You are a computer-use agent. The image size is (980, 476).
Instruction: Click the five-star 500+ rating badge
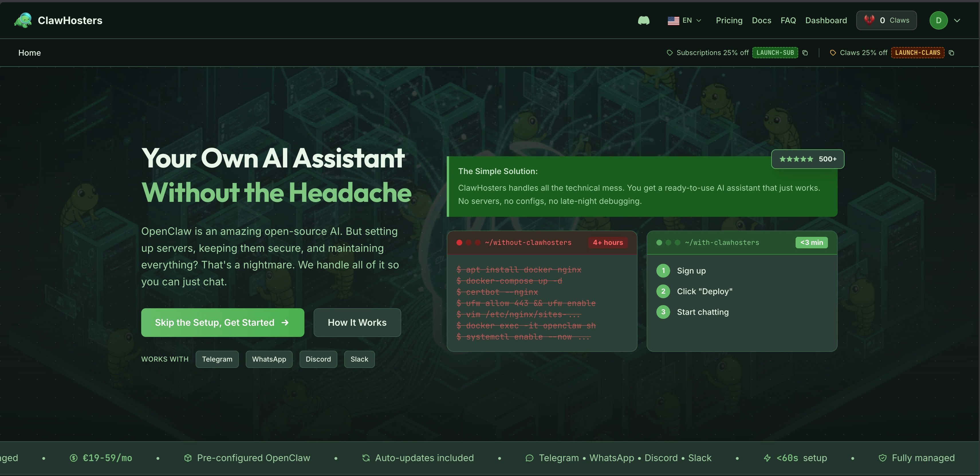[x=807, y=159]
